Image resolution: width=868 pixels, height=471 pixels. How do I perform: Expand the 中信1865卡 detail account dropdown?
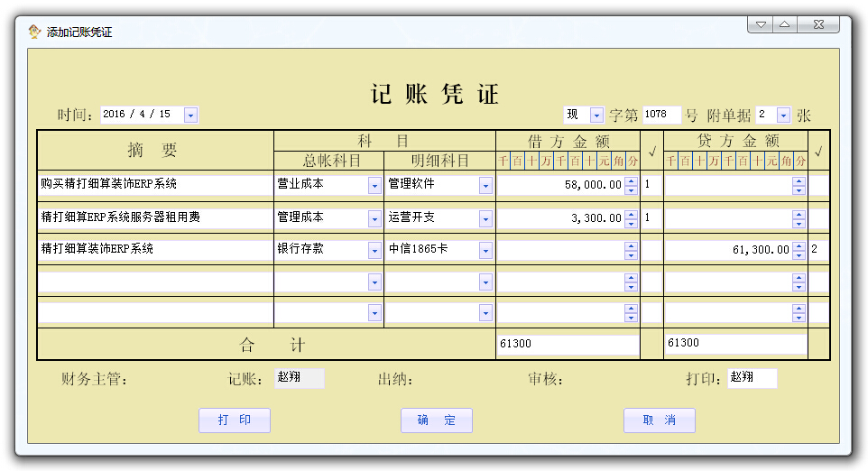485,250
